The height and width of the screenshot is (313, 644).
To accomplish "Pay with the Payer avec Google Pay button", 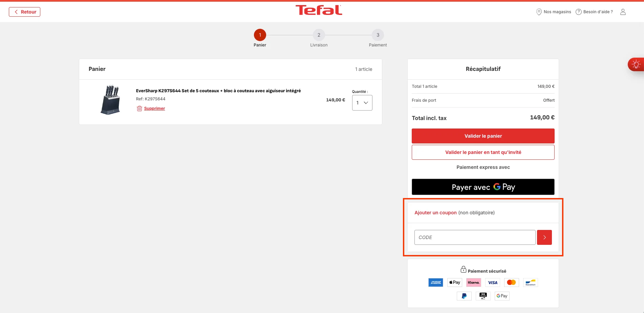I will coord(483,187).
